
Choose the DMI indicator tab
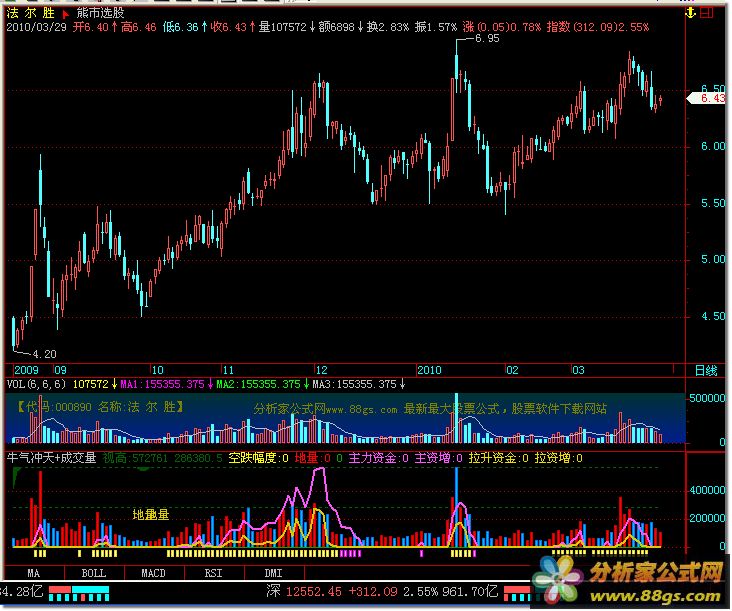[272, 573]
